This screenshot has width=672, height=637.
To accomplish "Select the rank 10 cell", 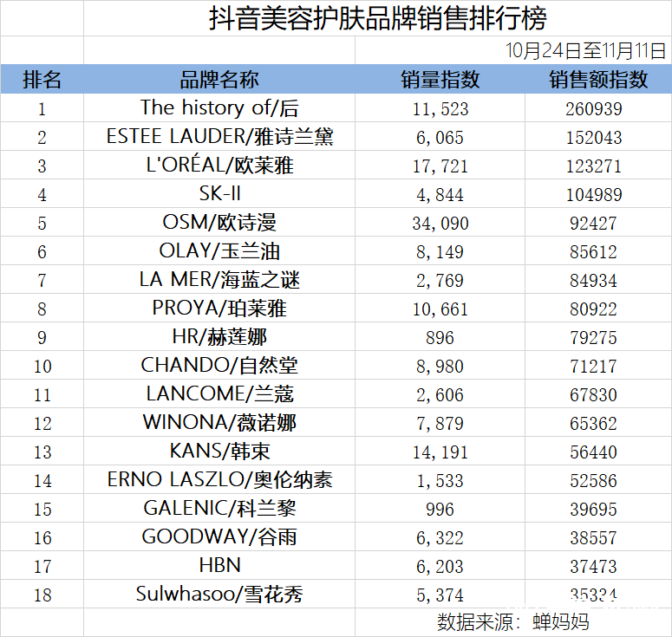I will click(x=42, y=366).
